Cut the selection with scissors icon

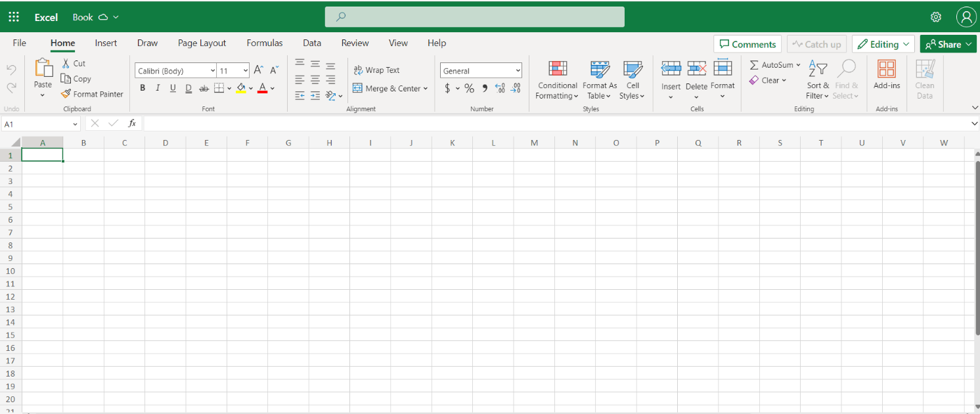66,63
